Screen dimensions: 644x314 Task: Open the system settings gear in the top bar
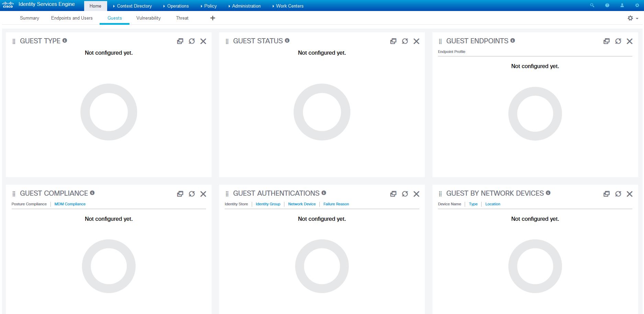(637, 6)
